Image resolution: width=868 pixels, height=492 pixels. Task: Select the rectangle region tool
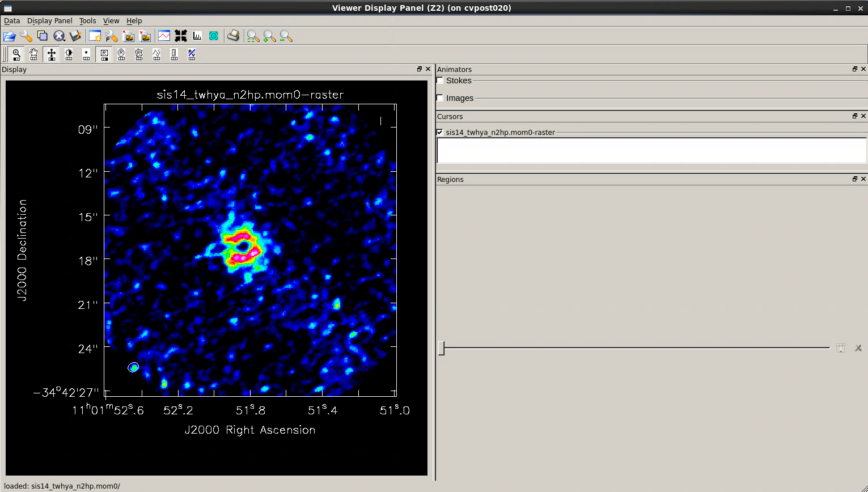coord(104,54)
